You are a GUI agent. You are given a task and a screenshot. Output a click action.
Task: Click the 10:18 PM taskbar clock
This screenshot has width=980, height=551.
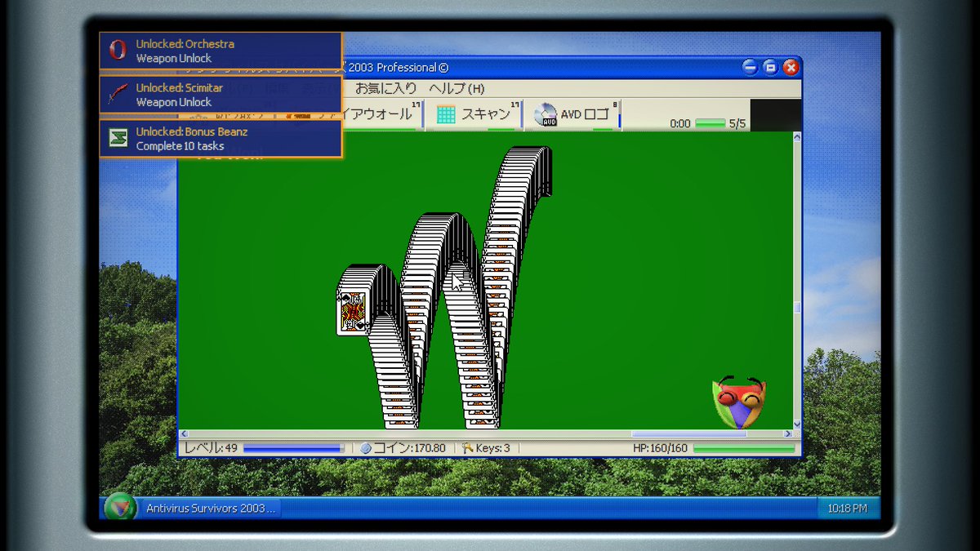(848, 508)
